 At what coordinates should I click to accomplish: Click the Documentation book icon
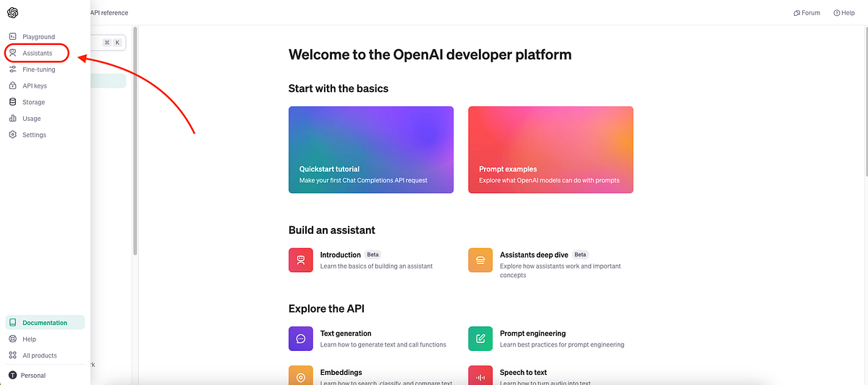(x=13, y=323)
